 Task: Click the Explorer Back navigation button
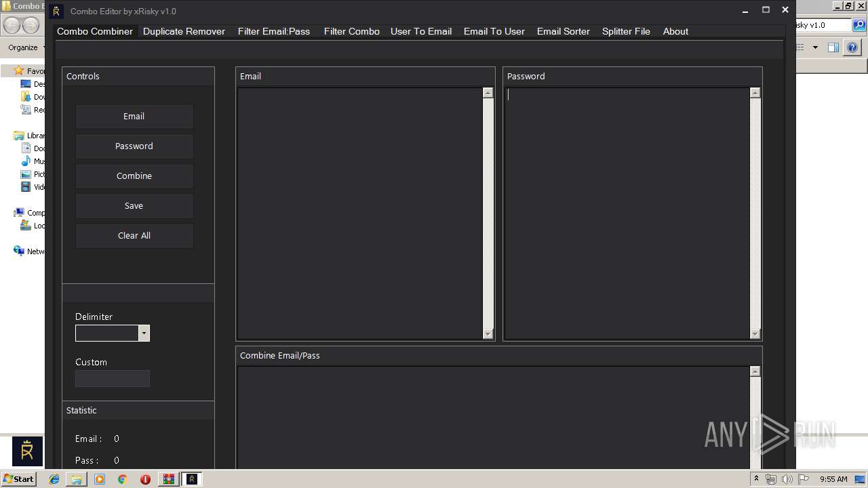tap(12, 25)
